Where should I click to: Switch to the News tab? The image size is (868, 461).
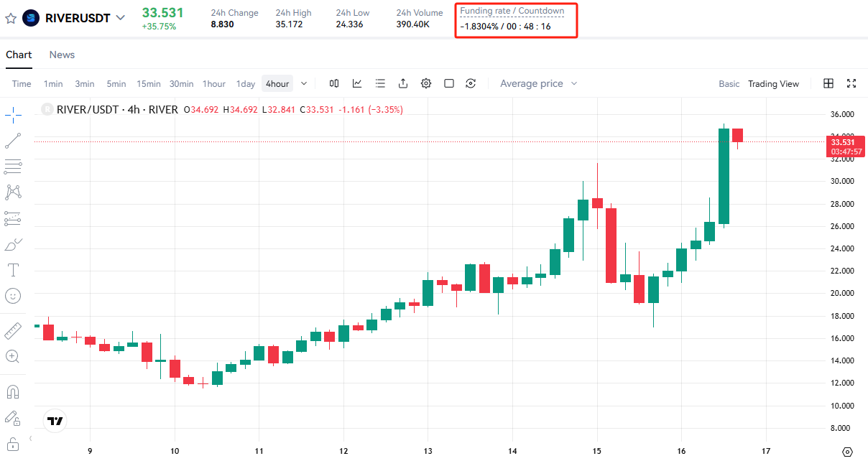click(x=62, y=55)
